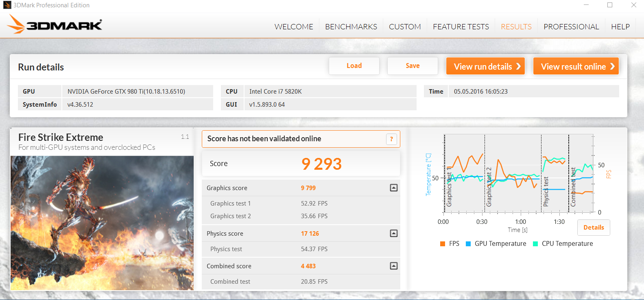This screenshot has width=644, height=300.
Task: Click the 3DMark logo
Action: [x=55, y=24]
